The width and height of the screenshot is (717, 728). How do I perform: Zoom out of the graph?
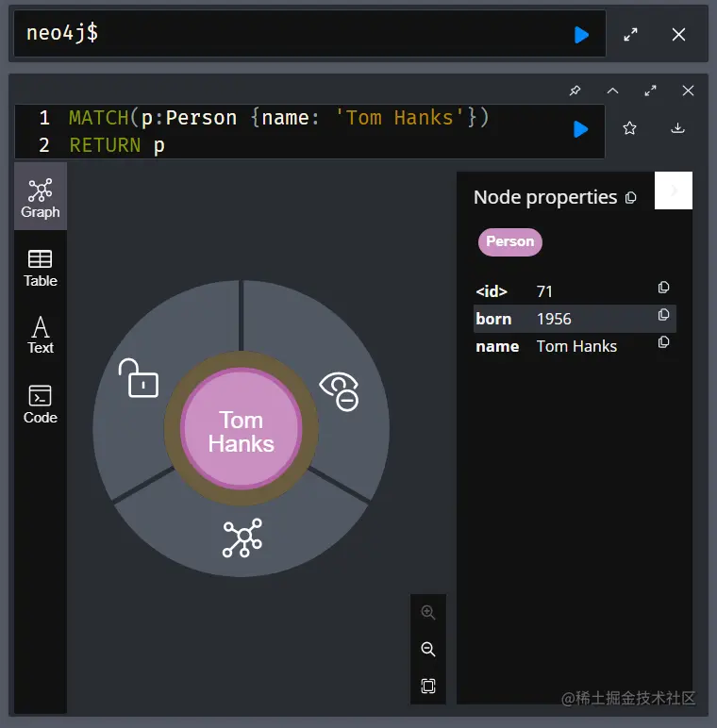click(428, 649)
